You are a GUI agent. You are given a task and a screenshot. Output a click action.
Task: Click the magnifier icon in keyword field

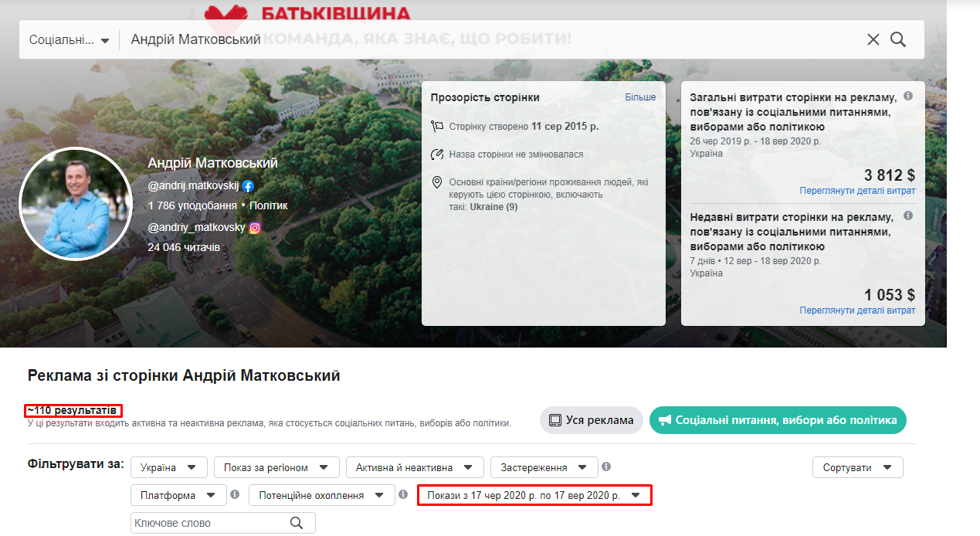pyautogui.click(x=297, y=523)
